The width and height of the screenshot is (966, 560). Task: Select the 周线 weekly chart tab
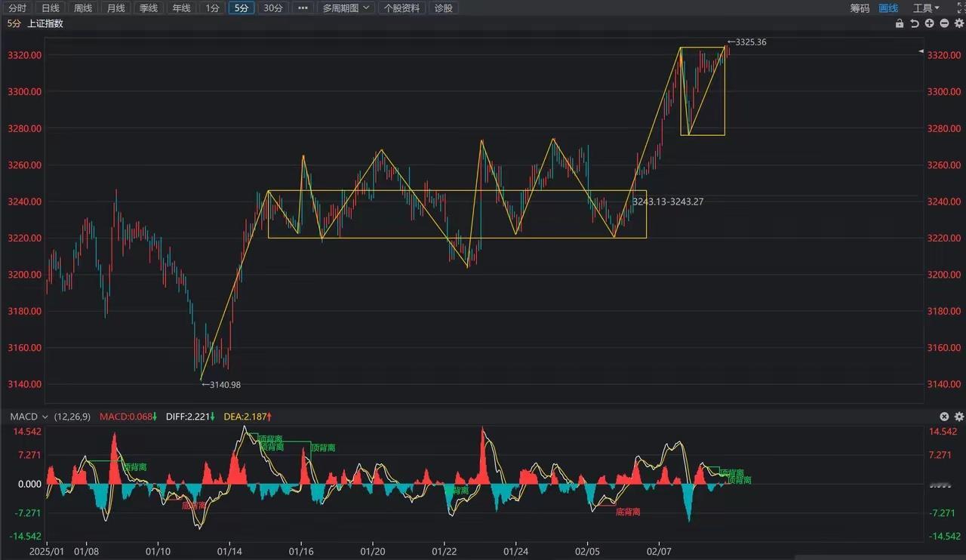click(83, 8)
